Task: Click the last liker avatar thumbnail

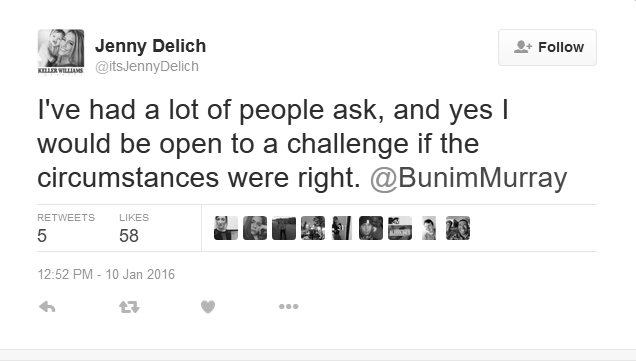Action: [458, 228]
